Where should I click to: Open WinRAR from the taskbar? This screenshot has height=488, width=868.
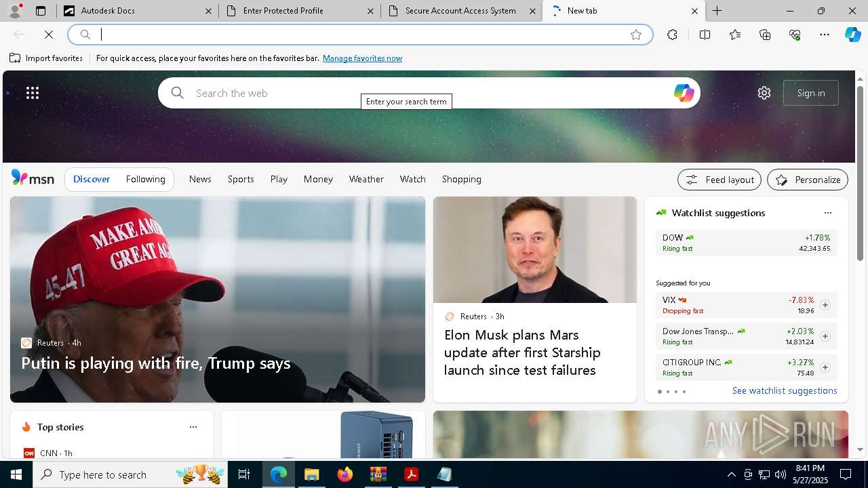coord(378,474)
